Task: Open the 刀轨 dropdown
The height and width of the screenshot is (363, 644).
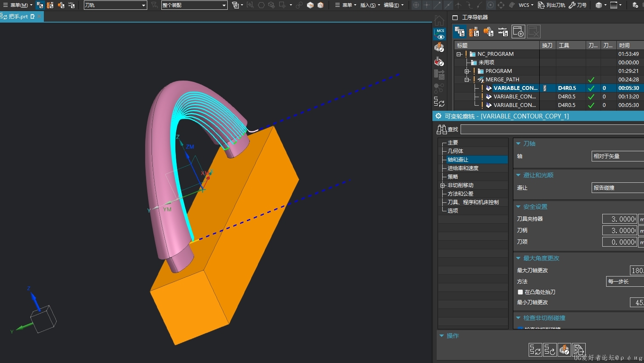Action: pos(115,5)
